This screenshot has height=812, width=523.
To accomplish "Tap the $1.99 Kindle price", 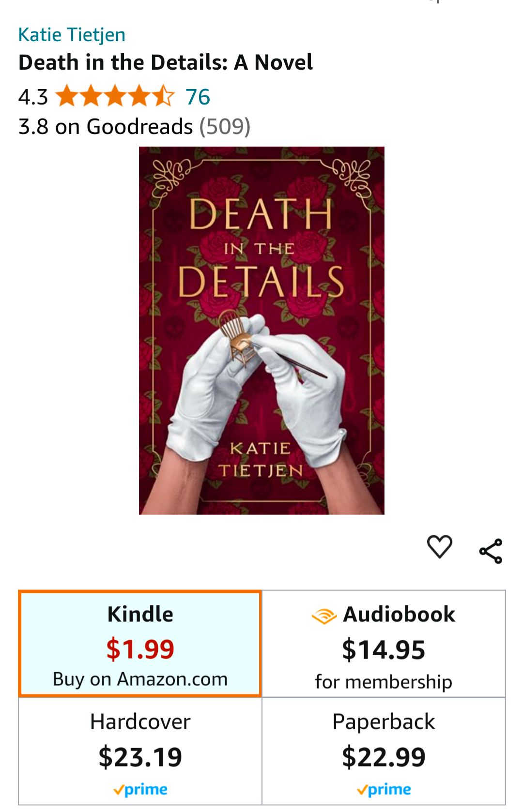I will tap(140, 649).
